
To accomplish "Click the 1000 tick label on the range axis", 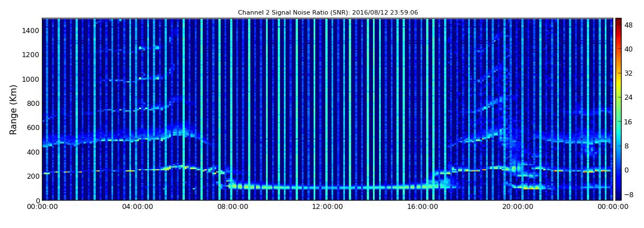I will coord(31,79).
